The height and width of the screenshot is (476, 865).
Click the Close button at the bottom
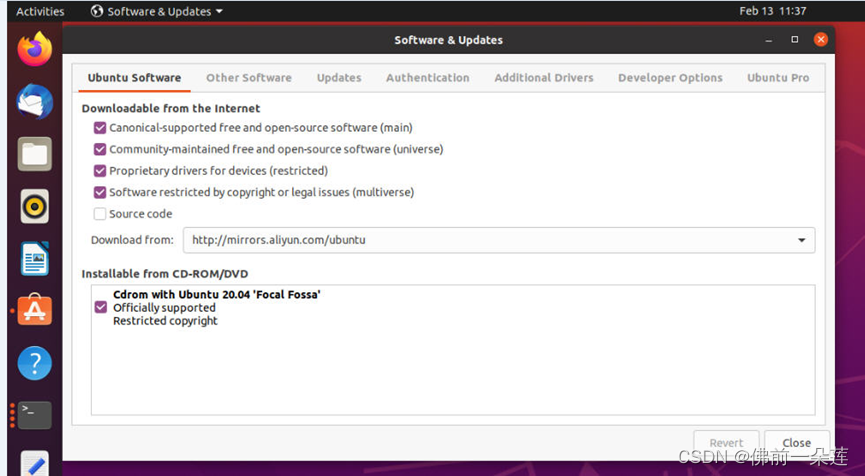[797, 443]
